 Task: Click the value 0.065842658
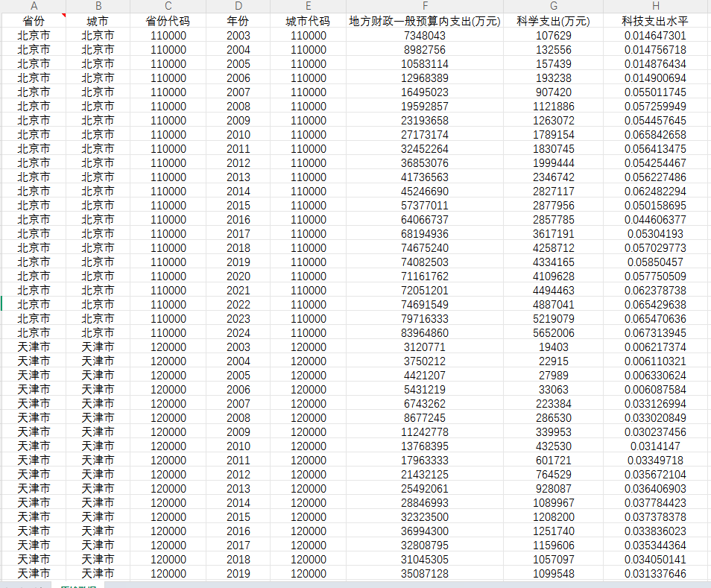tap(656, 135)
